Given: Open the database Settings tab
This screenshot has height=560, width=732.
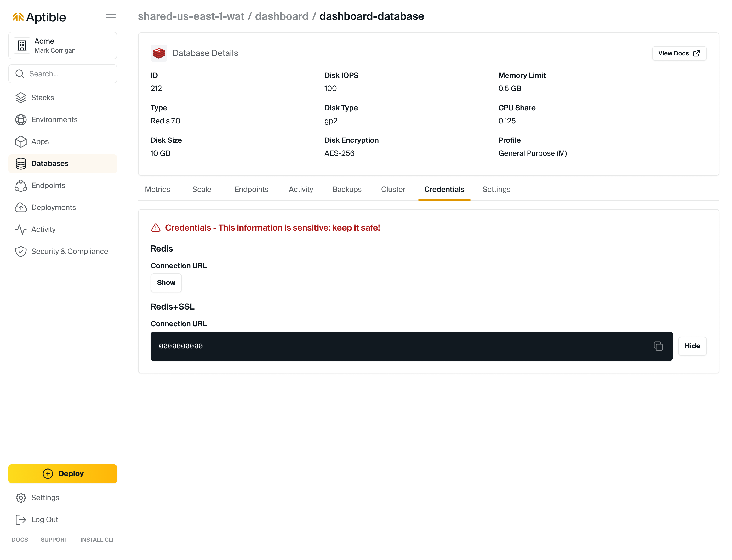Looking at the screenshot, I should [496, 189].
